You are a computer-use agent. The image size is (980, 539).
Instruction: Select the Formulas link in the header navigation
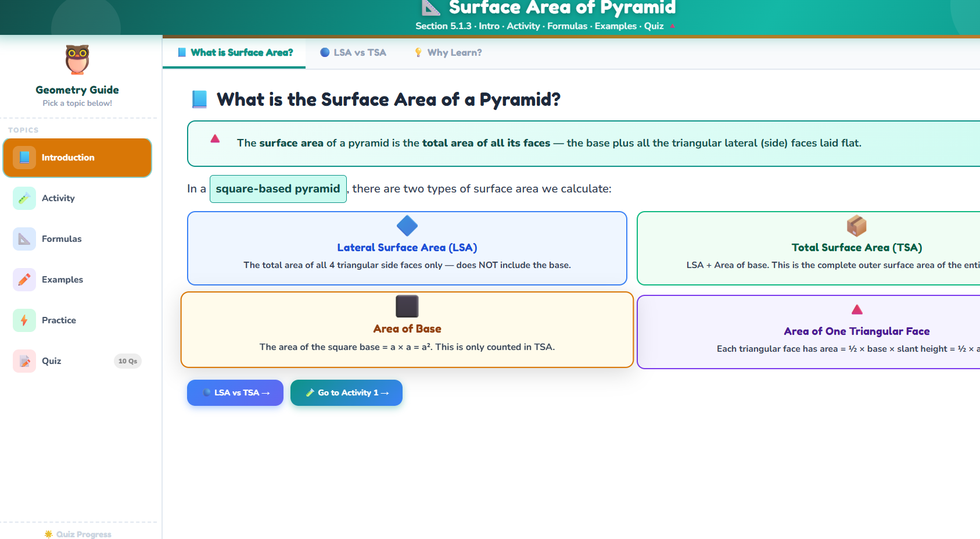[x=567, y=26]
